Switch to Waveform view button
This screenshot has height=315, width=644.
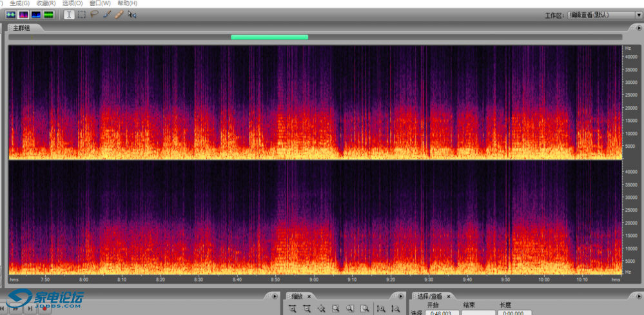[x=11, y=14]
